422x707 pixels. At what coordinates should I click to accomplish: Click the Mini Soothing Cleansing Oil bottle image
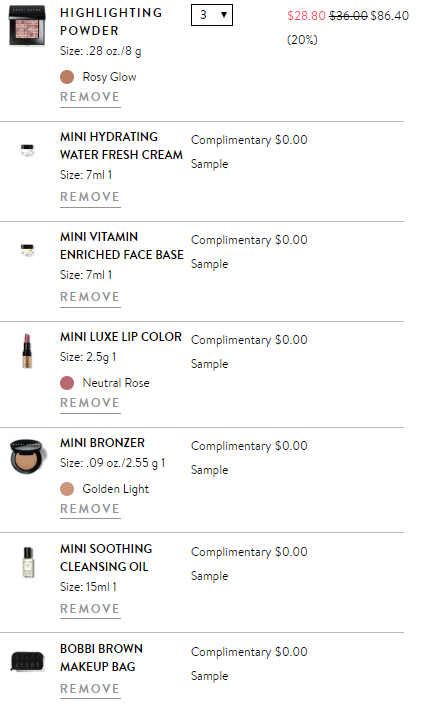point(28,562)
